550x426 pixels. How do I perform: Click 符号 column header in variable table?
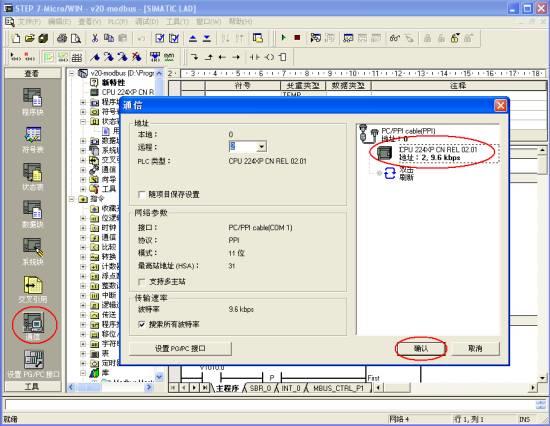242,86
